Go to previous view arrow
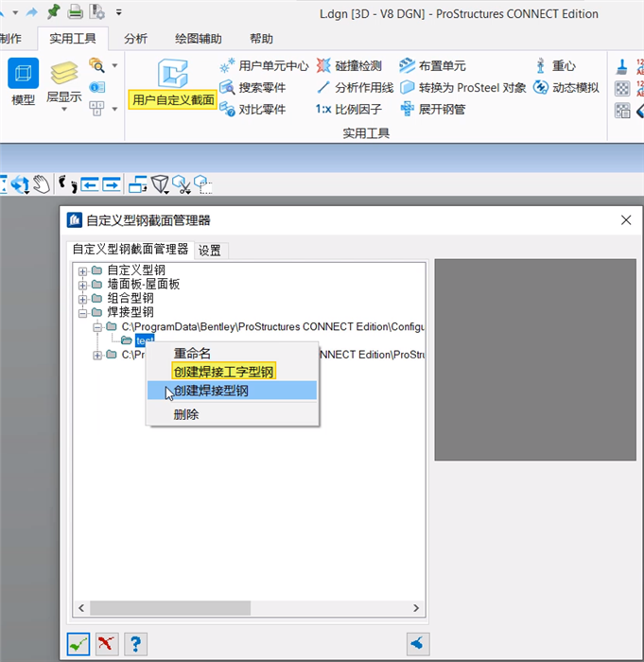Viewport: 644px width, 662px height. [x=90, y=184]
